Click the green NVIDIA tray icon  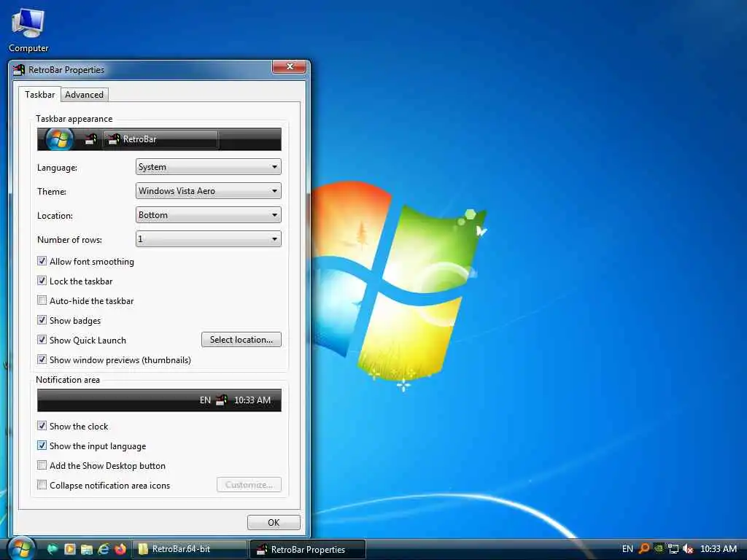(659, 549)
